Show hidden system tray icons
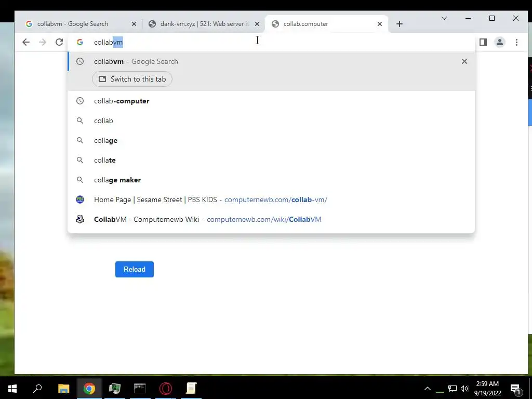The image size is (532, 399). pos(428,389)
